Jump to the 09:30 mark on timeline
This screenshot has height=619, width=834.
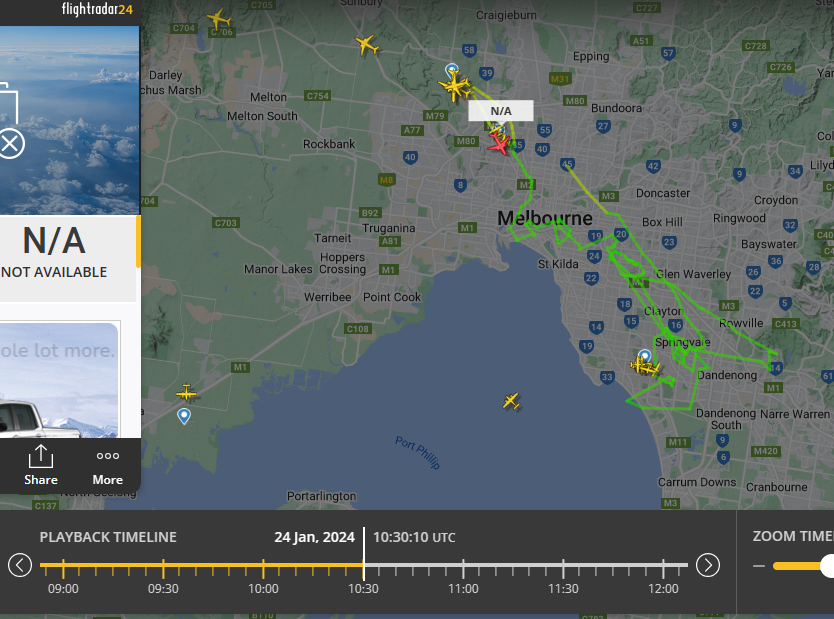(163, 567)
